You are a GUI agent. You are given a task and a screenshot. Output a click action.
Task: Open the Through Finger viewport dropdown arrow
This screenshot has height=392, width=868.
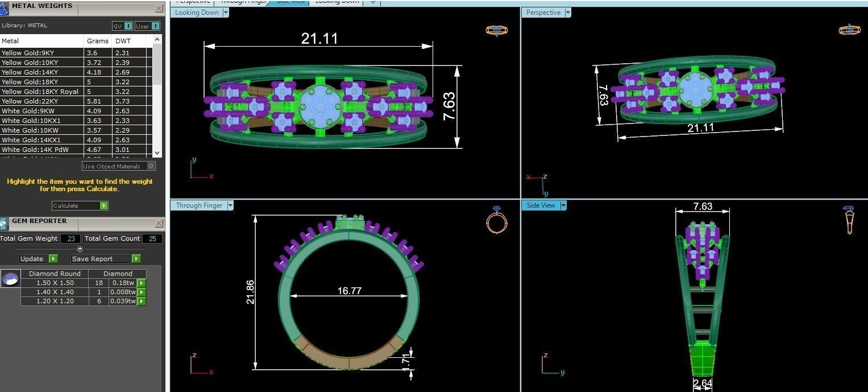pyautogui.click(x=230, y=205)
